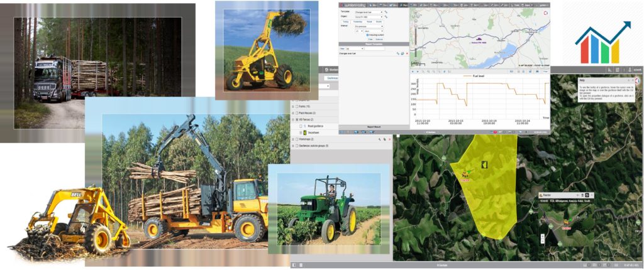This screenshot has width=644, height=270.
Task: Select the Week interval tab
Action: (x=369, y=22)
